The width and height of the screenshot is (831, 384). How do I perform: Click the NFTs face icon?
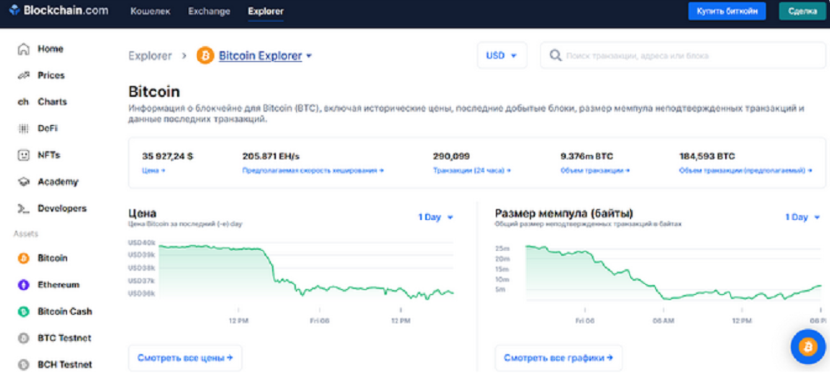[23, 155]
